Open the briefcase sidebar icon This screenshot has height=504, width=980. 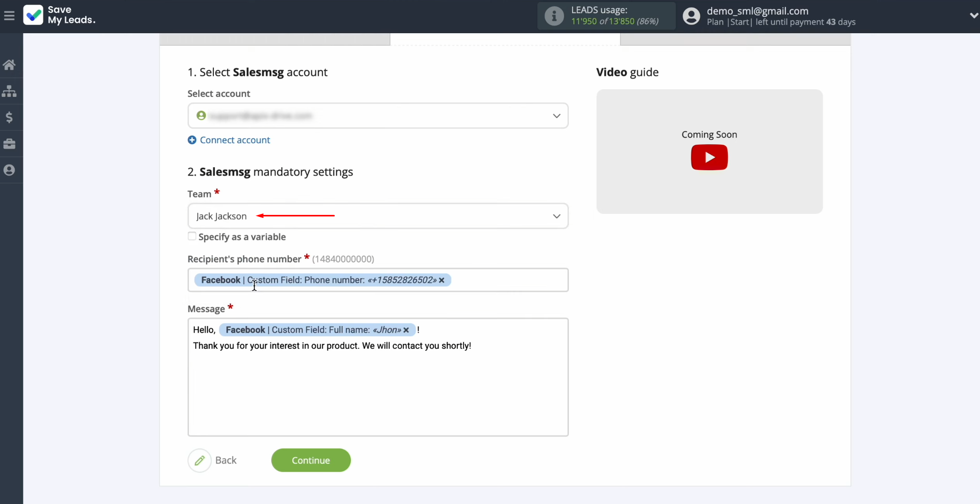9,144
